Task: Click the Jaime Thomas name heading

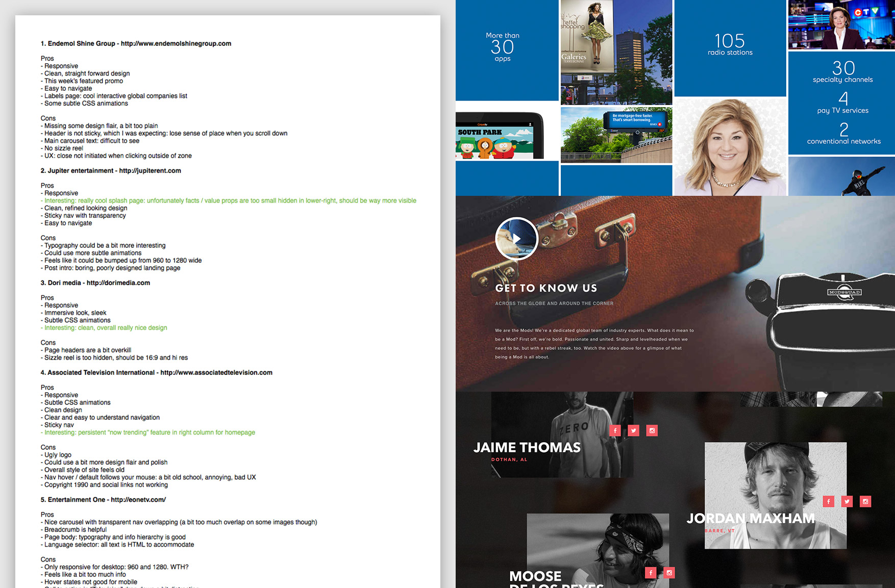Action: (527, 448)
